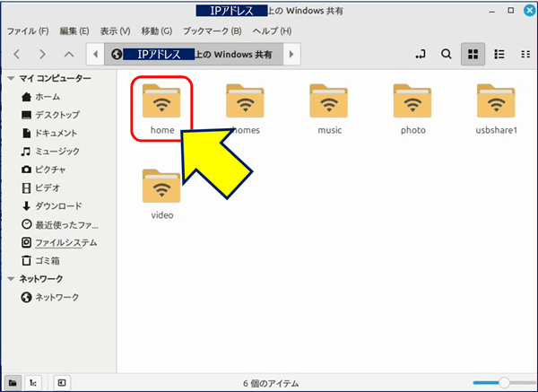This screenshot has width=538, height=392.
Task: Go forward with the right arrow button
Action: [42, 54]
